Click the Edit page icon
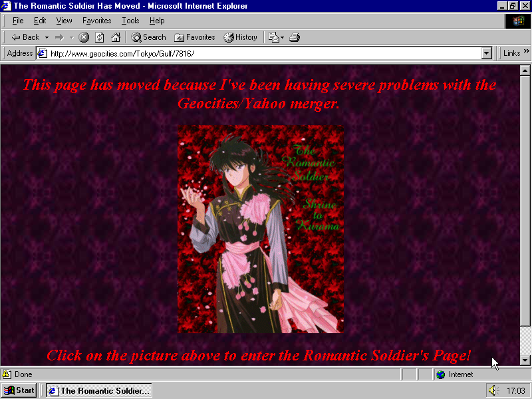 (x=273, y=37)
